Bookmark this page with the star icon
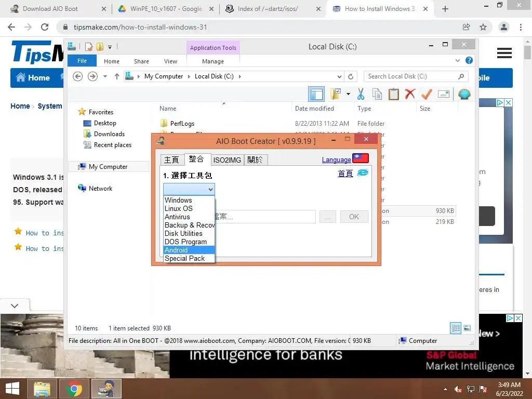 (x=483, y=27)
